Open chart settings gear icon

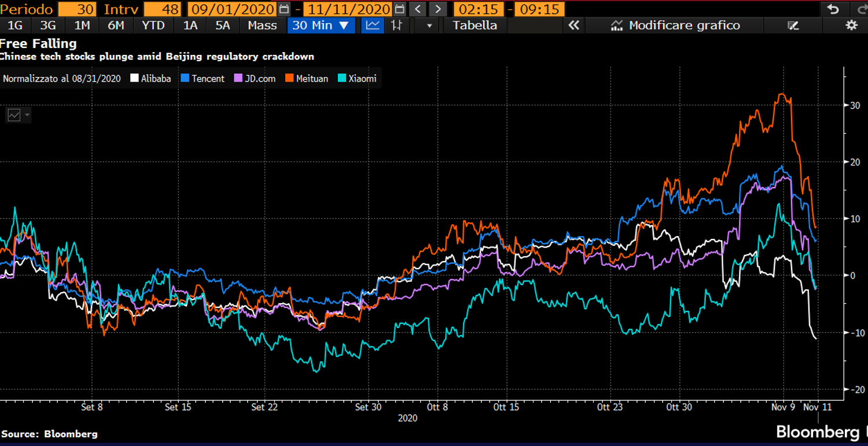[851, 25]
